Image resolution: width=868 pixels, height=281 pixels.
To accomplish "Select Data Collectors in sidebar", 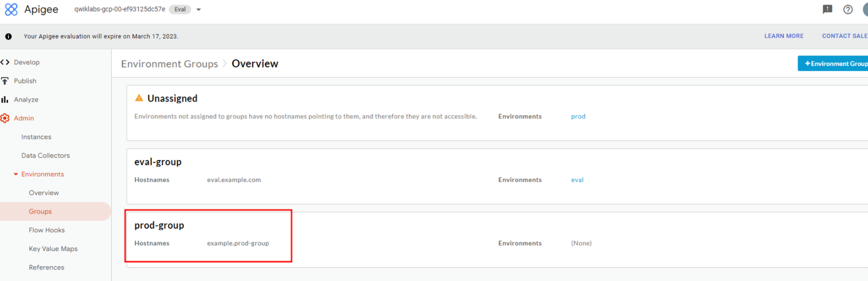I will click(45, 156).
